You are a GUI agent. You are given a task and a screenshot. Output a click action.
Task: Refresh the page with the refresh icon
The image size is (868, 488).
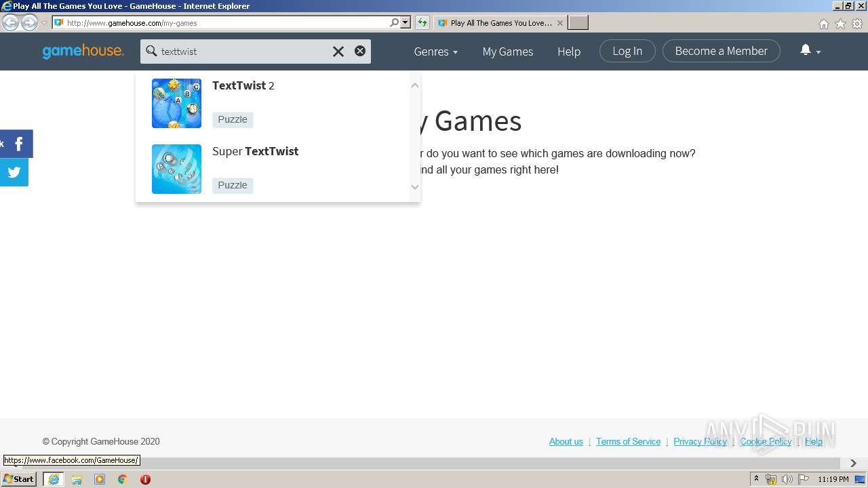(x=422, y=23)
